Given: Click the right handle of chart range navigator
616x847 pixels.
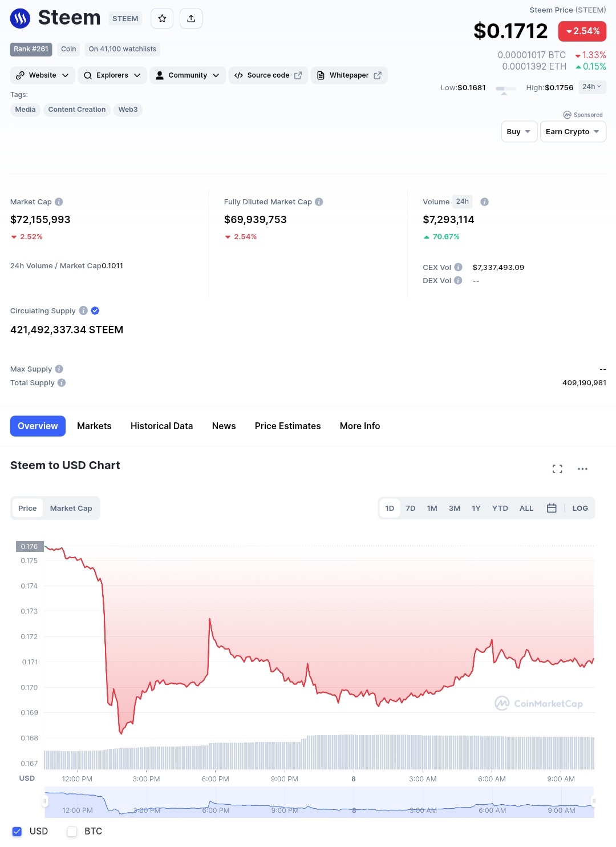Looking at the screenshot, I should pos(594,801).
